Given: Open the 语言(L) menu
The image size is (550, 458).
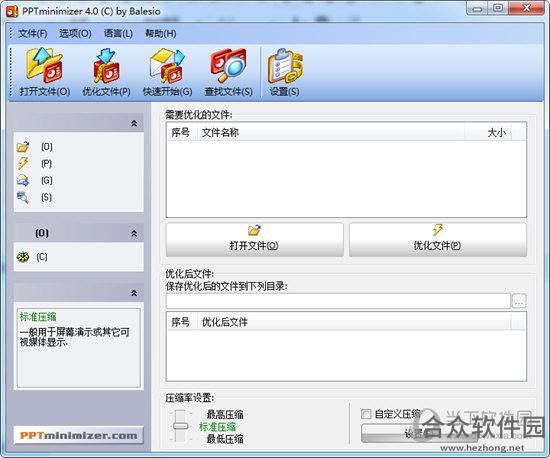Looking at the screenshot, I should pos(118,34).
